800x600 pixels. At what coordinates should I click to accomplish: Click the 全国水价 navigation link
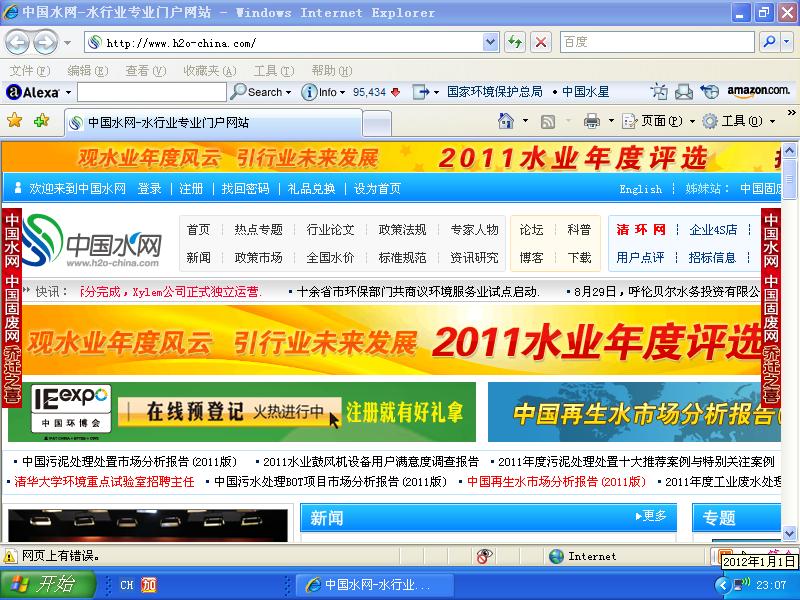click(x=330, y=258)
